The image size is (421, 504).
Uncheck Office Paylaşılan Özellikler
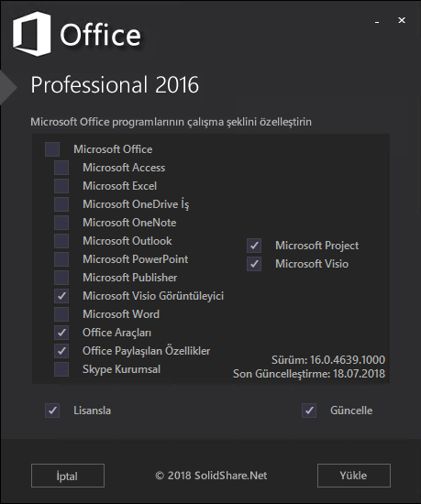point(61,351)
